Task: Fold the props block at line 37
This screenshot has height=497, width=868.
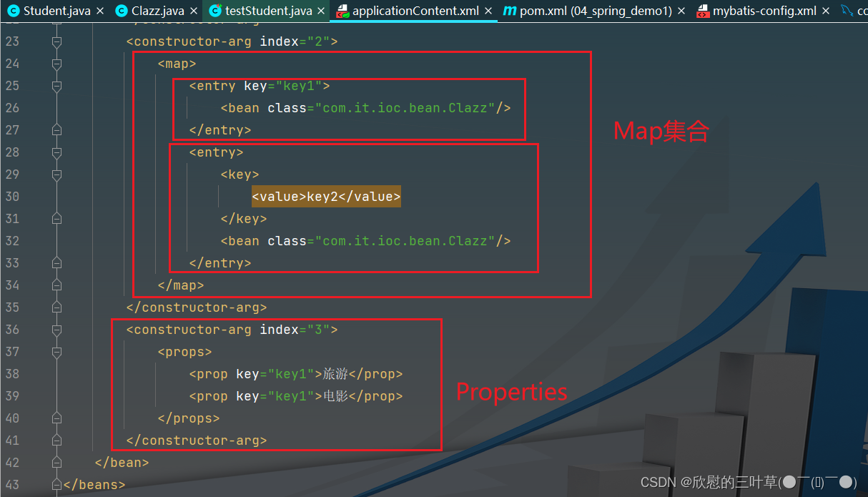Action: [56, 352]
